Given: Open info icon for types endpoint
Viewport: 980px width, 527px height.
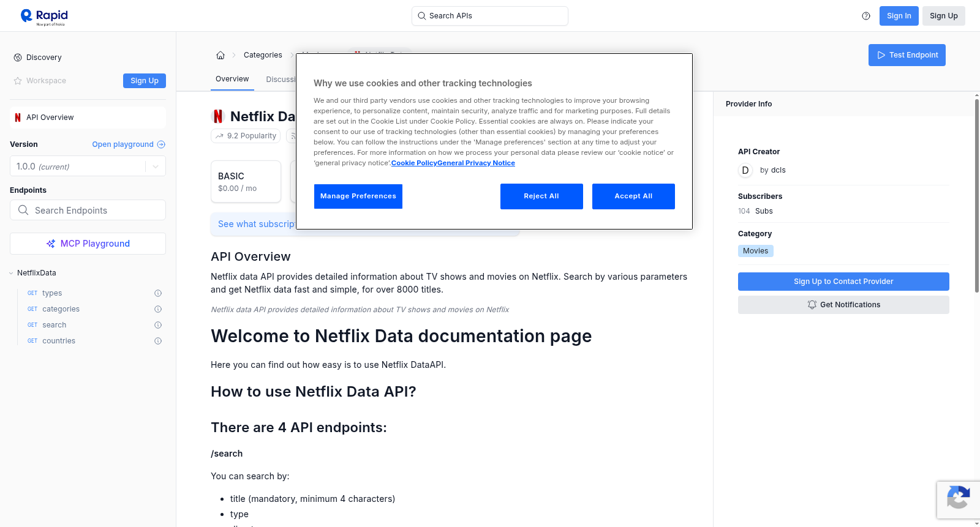Looking at the screenshot, I should (158, 293).
